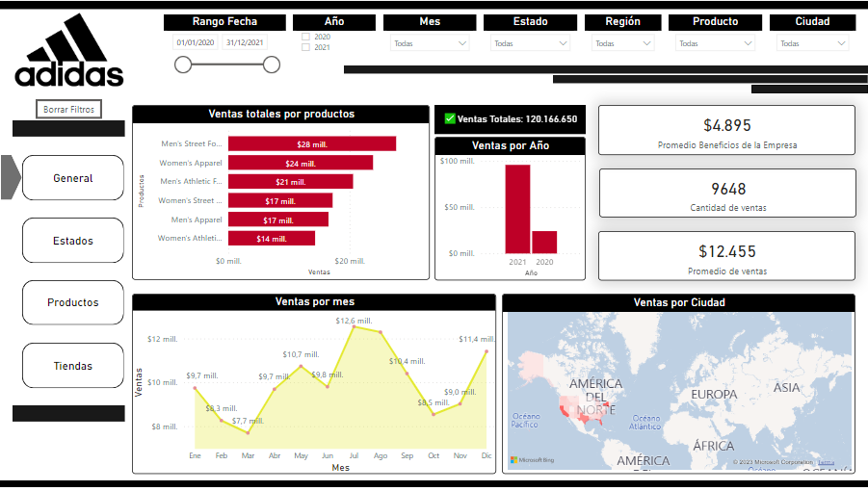Image resolution: width=868 pixels, height=491 pixels.
Task: Expand the Región dropdown
Action: click(622, 43)
